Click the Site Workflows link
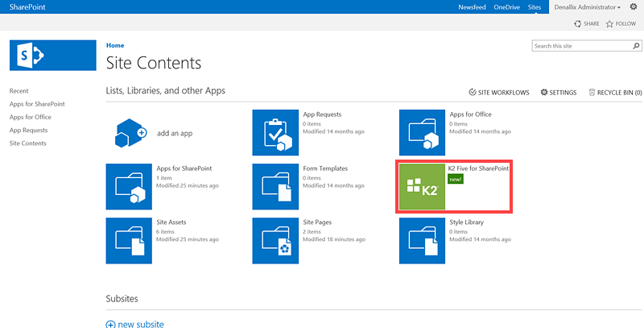The width and height of the screenshot is (644, 328). 499,93
